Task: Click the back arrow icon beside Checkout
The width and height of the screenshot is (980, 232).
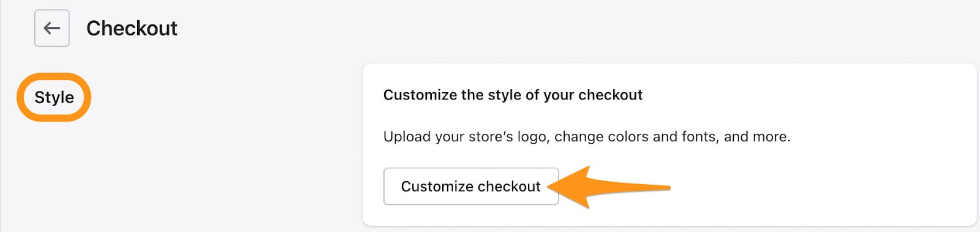Action: coord(52,28)
